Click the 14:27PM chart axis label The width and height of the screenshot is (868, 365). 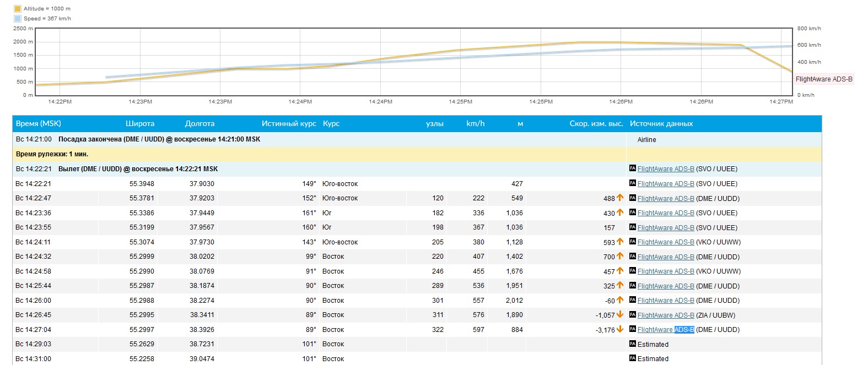pyautogui.click(x=781, y=102)
